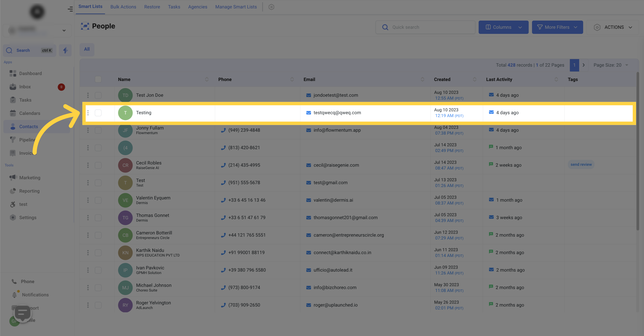Click the Quick search field
Screen dimensions: 644x336
425,27
